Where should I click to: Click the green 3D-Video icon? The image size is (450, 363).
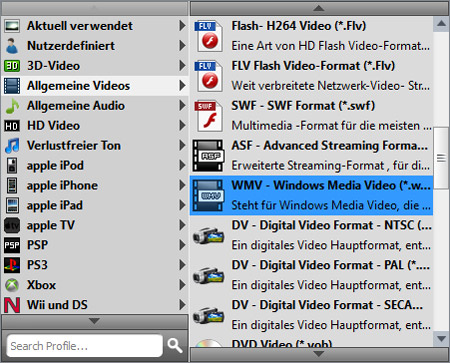(12, 66)
